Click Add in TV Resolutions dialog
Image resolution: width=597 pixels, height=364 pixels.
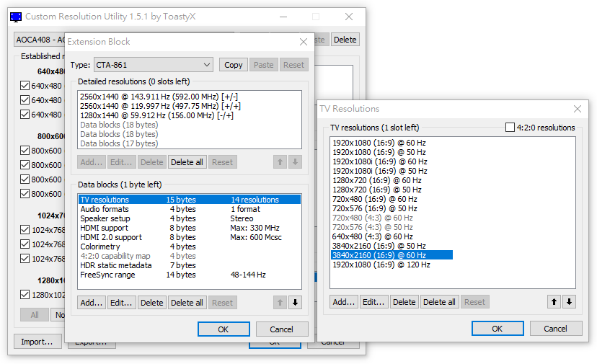344,302
